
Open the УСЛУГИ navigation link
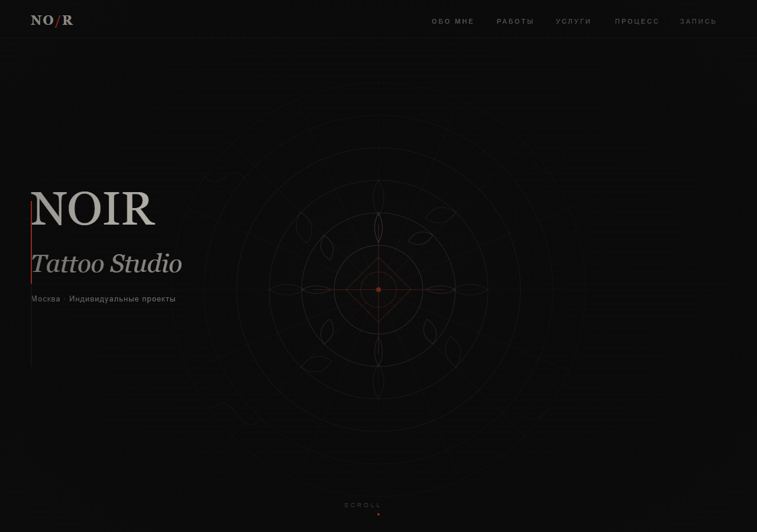(x=574, y=21)
